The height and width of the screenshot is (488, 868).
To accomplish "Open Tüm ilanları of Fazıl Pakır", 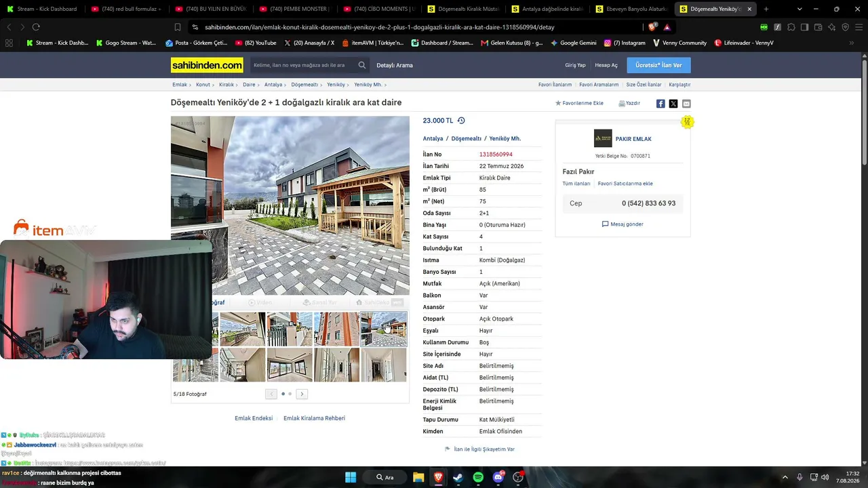I will pos(576,184).
